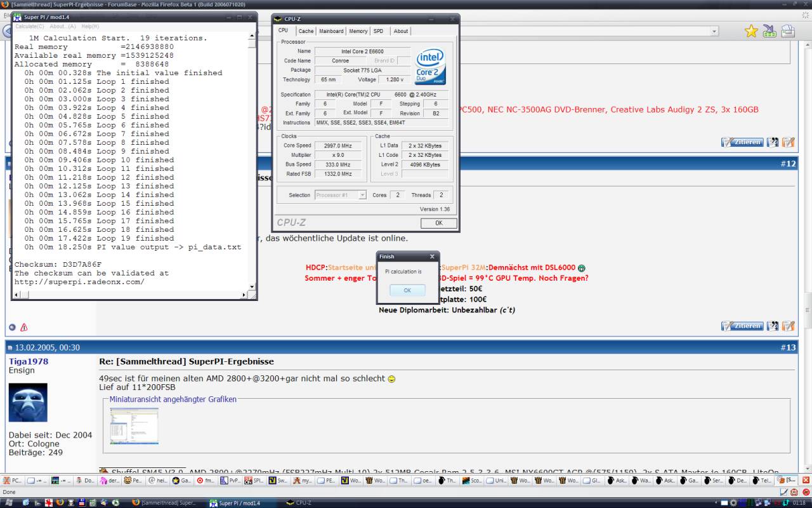Open the Firefox address bar dropdown arrow
The height and width of the screenshot is (508, 812).
tap(714, 31)
